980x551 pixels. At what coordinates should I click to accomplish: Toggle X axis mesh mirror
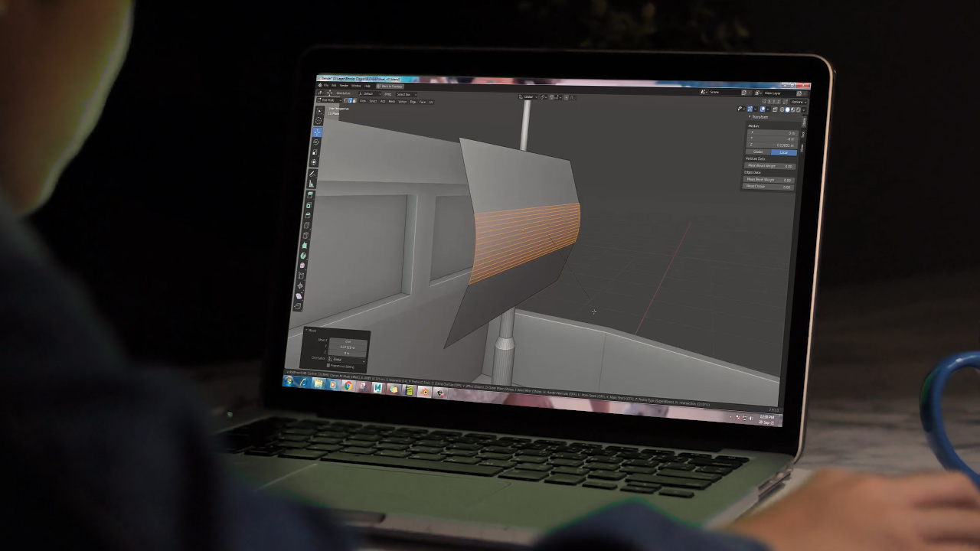[769, 102]
